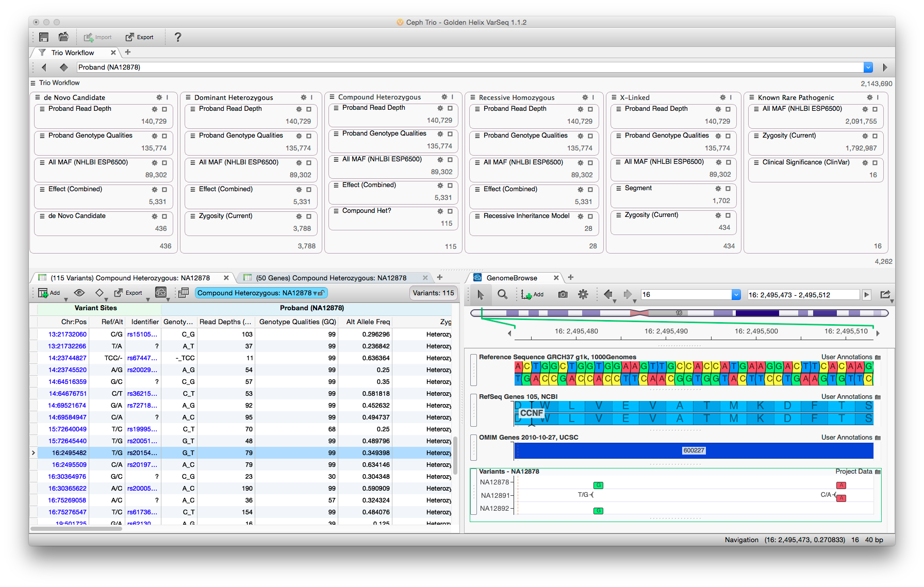Save the project with the disk icon

(x=44, y=37)
